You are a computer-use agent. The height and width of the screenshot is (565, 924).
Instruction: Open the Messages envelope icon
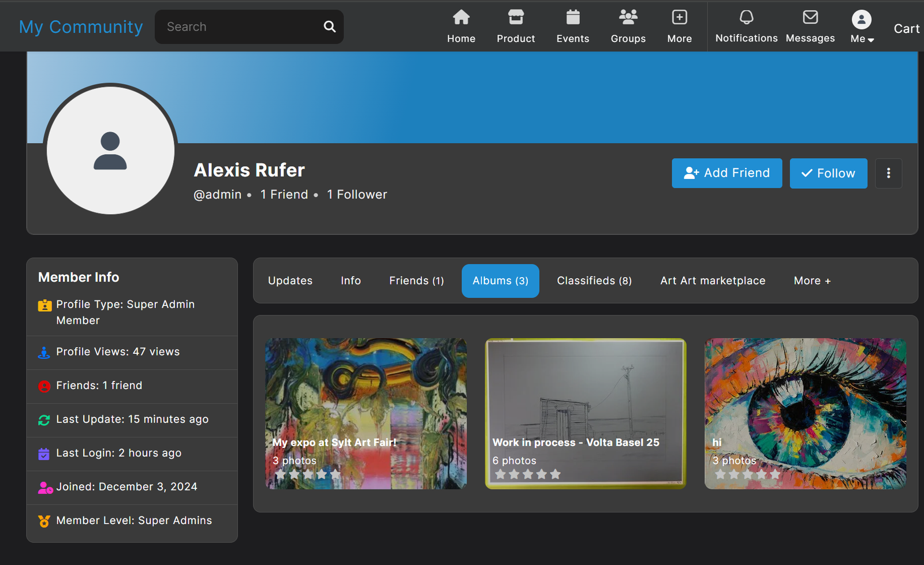click(810, 18)
